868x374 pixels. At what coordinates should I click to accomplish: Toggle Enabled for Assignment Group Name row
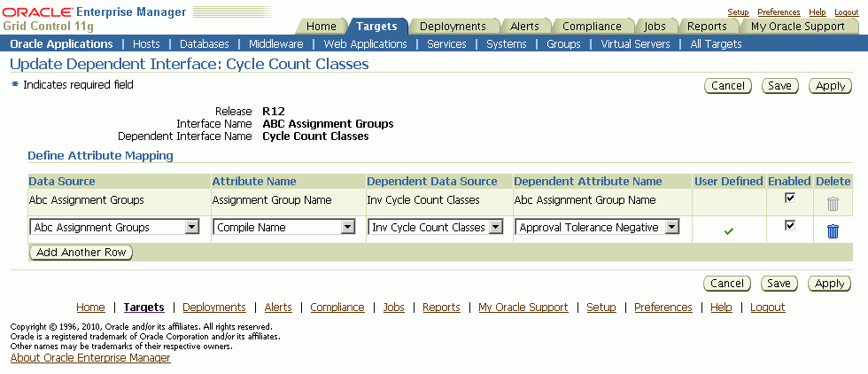(x=790, y=198)
